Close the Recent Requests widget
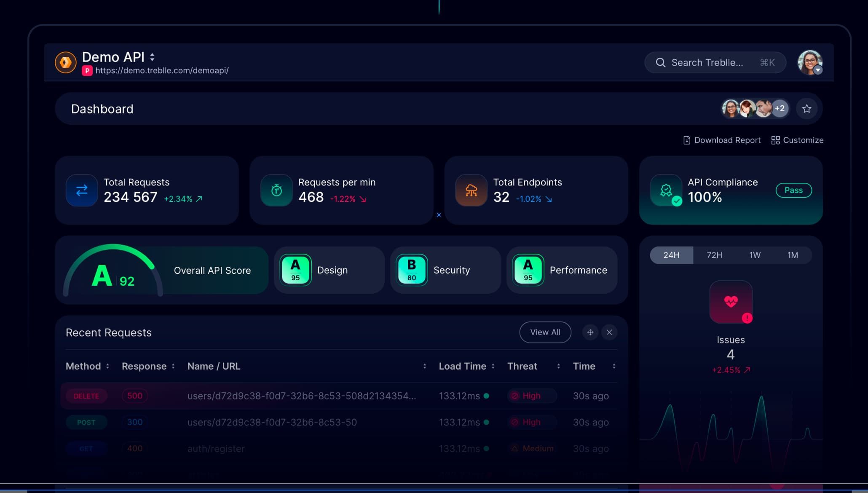 click(609, 332)
